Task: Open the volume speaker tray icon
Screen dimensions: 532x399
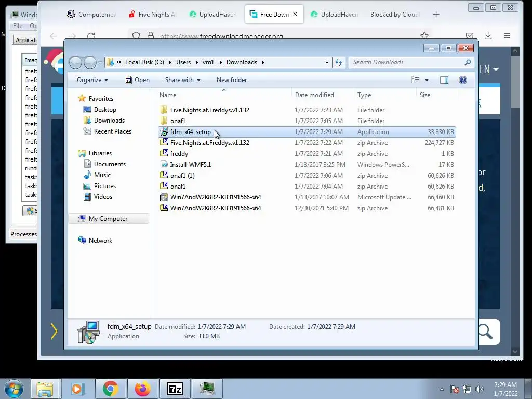Action: (x=479, y=389)
